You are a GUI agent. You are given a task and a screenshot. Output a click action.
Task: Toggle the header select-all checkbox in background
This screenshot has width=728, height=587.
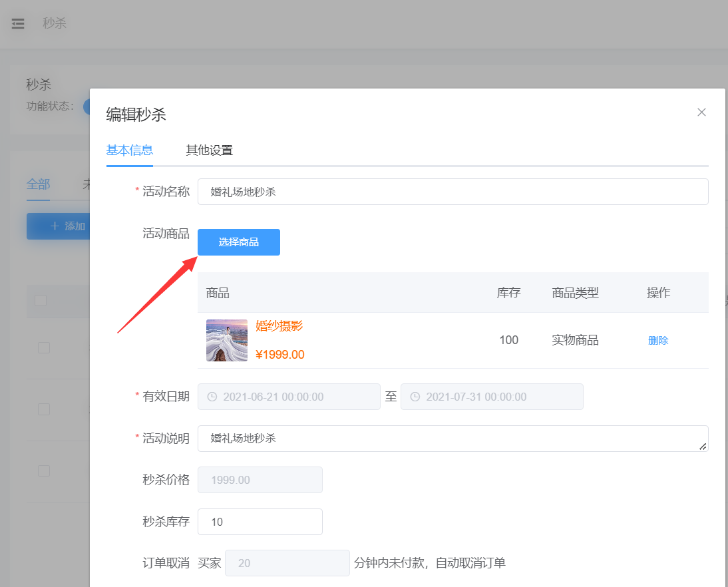pos(41,300)
